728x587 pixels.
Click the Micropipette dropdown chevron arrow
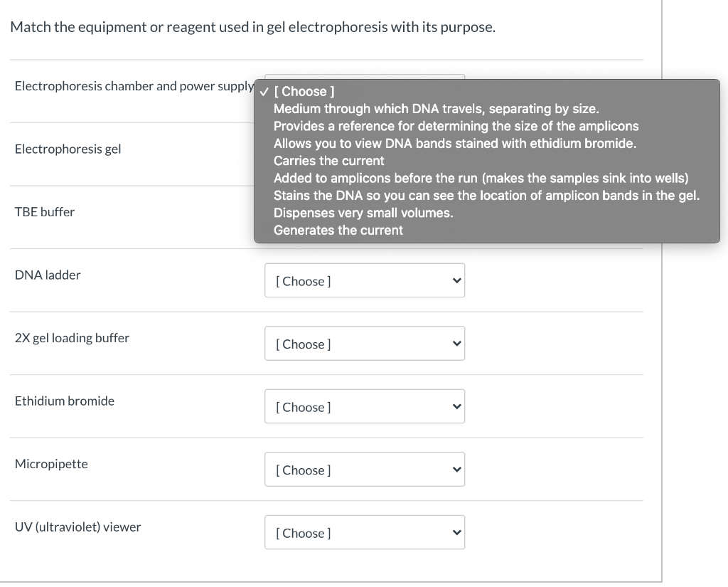[457, 470]
